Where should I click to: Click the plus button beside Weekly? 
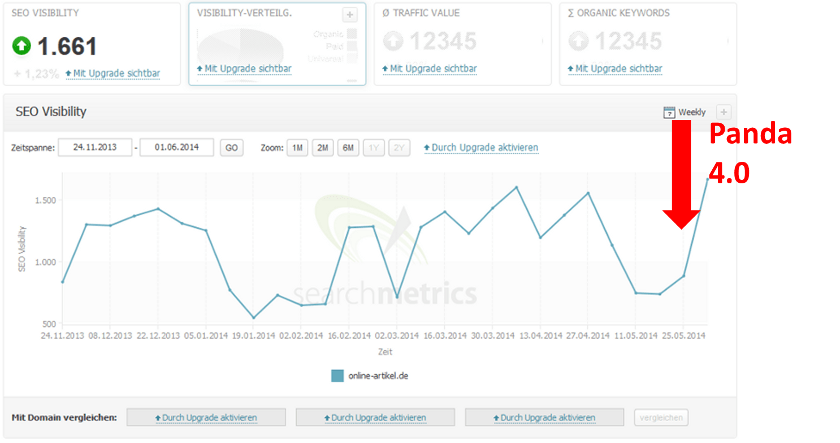tap(724, 112)
